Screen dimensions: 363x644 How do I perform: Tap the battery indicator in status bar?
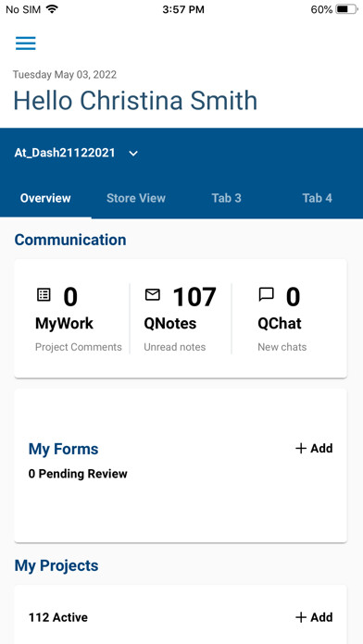pos(346,9)
